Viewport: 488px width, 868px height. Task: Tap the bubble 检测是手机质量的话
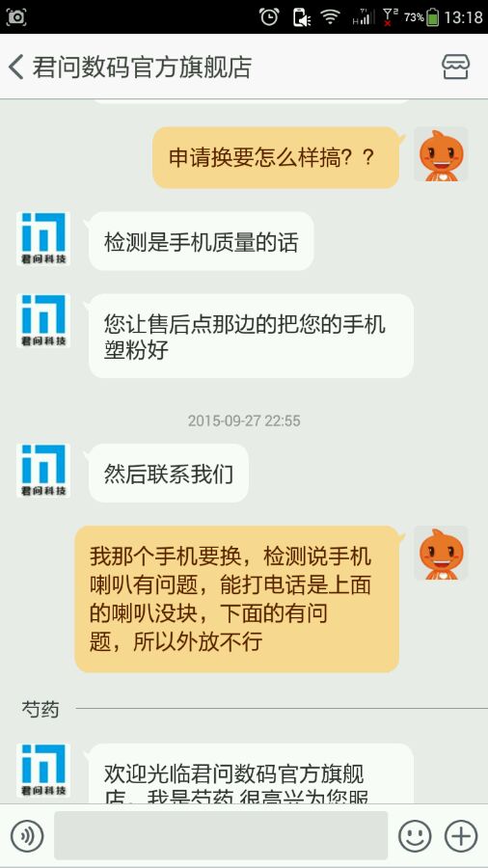point(201,241)
